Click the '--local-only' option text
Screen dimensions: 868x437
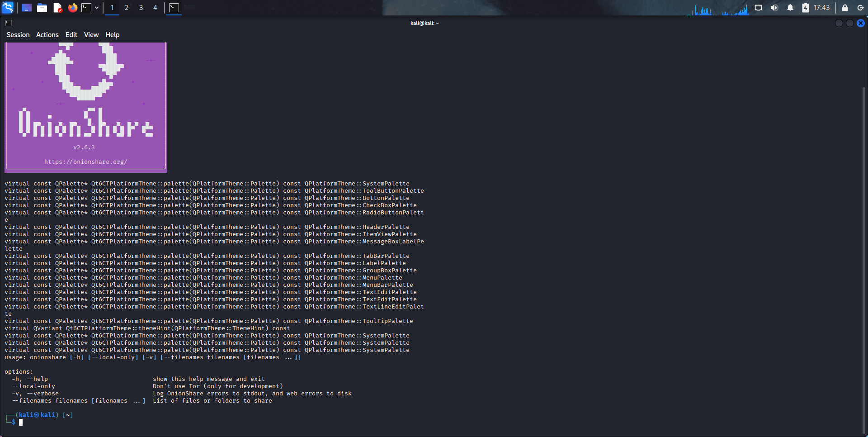(33, 386)
